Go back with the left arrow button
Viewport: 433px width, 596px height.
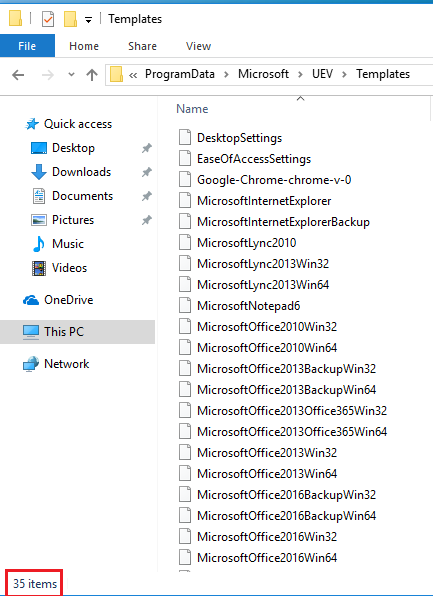pyautogui.click(x=18, y=74)
